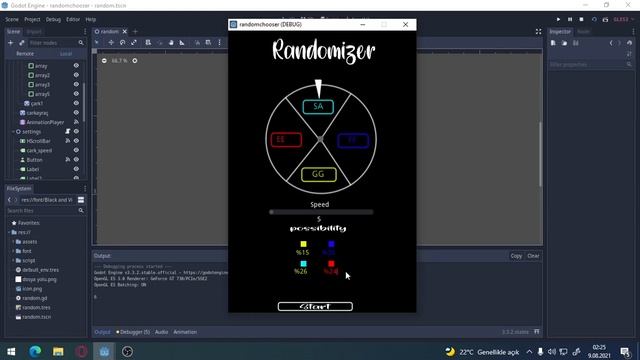This screenshot has height=360, width=640.
Task: Open the Help menu
Action: pyautogui.click(x=91, y=19)
